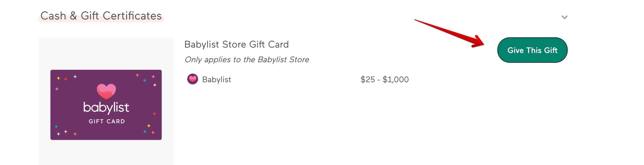
Task: Open the Babylist Store Gift Card title
Action: tap(236, 44)
